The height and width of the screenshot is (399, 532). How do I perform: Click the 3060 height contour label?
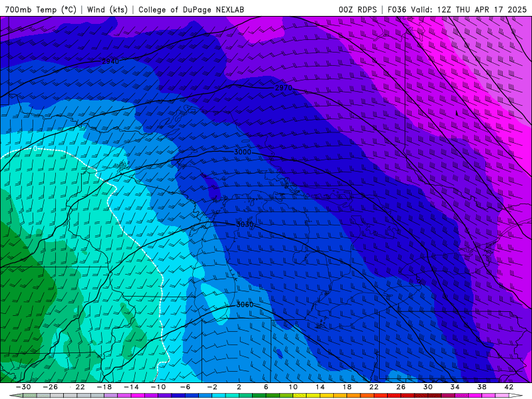click(x=245, y=305)
